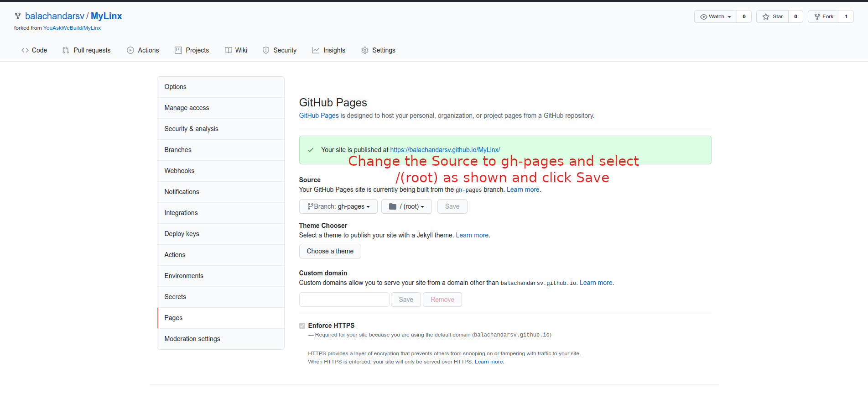Click the Projects tab board icon
868x400 pixels.
tap(178, 50)
